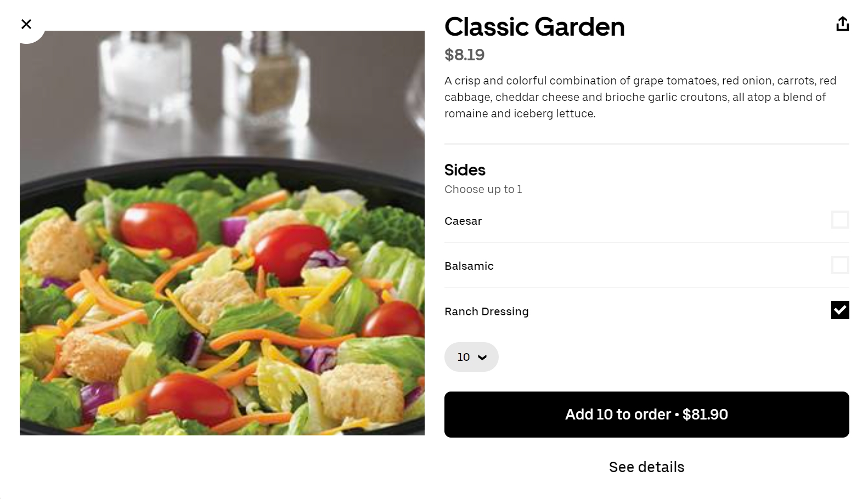Viewport: 868px width, 499px height.
Task: Open the quantity dropdown showing 10
Action: (x=471, y=357)
